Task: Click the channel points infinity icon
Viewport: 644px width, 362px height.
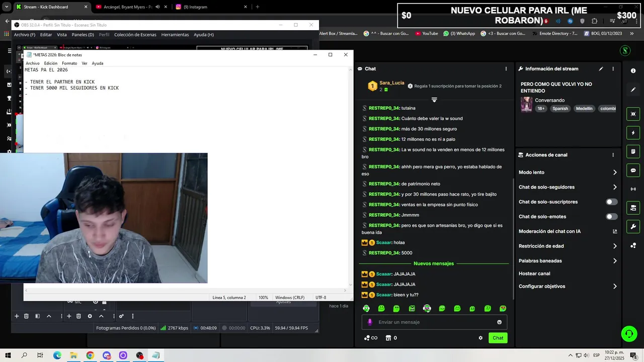Action: 371,338
